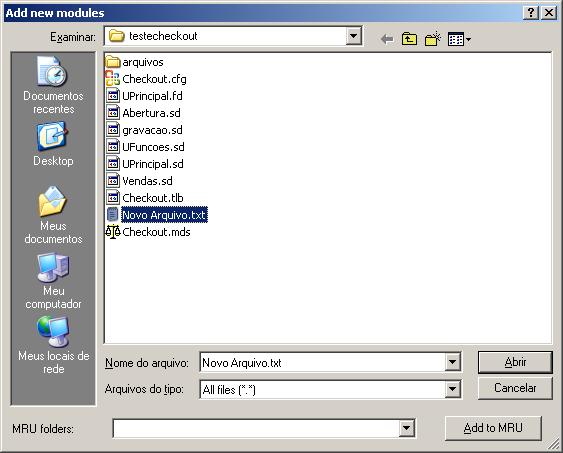This screenshot has width=563, height=453.
Task: Select the arquivos folder icon
Action: click(x=113, y=62)
